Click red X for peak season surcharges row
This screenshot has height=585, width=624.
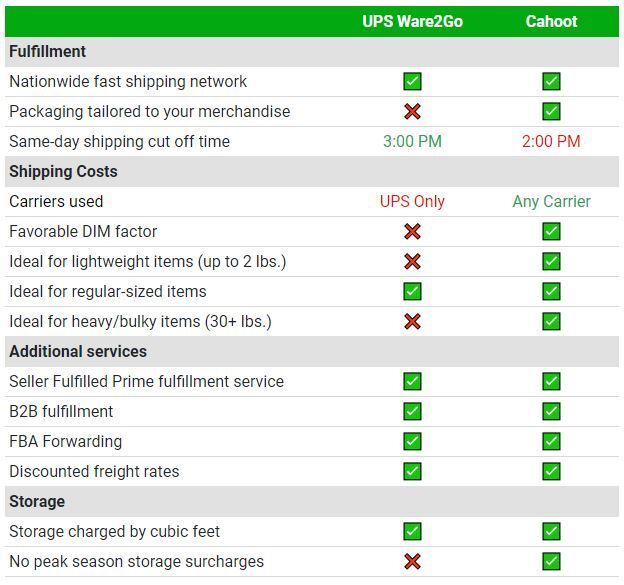(x=412, y=561)
